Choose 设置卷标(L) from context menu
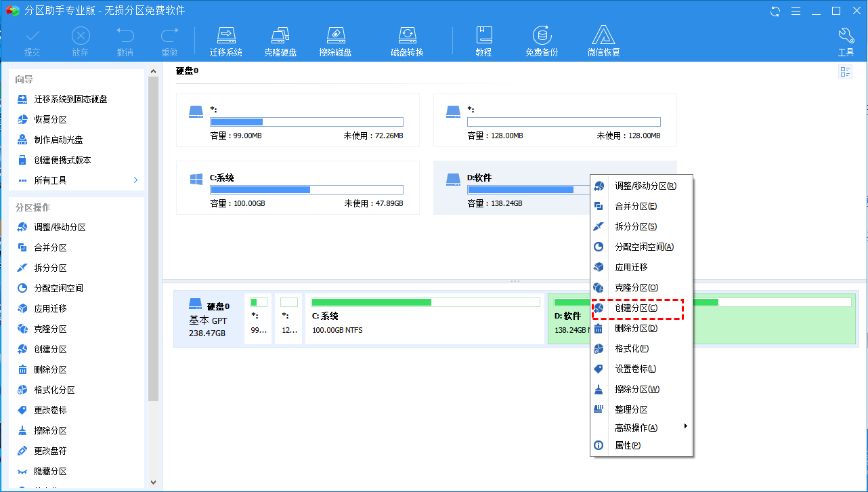 [641, 369]
